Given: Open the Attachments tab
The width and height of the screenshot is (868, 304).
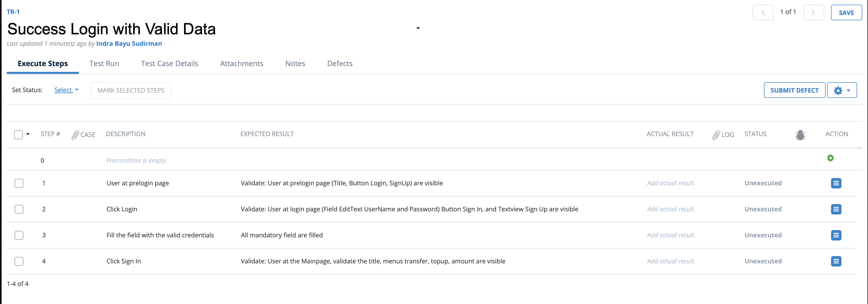Looking at the screenshot, I should point(242,63).
